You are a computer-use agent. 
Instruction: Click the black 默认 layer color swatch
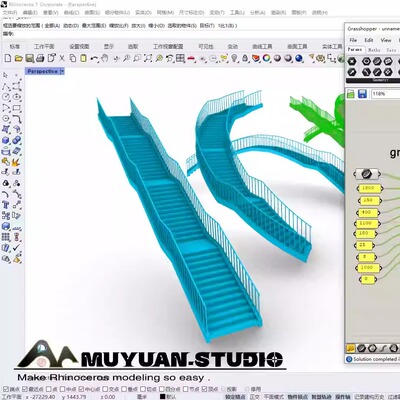(x=163, y=397)
